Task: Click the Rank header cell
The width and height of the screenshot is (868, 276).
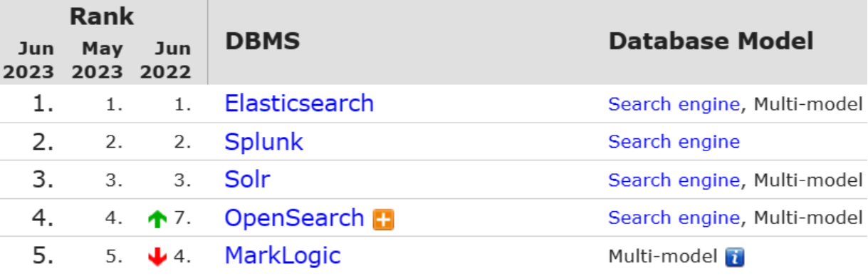Action: tap(102, 17)
